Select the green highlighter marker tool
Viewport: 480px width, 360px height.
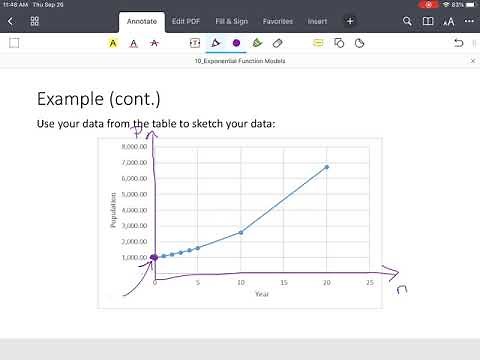257,43
